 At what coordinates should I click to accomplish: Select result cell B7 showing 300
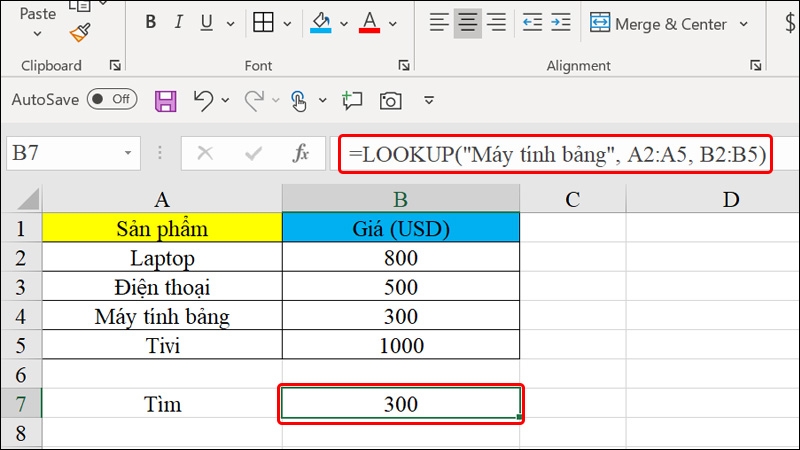click(401, 404)
